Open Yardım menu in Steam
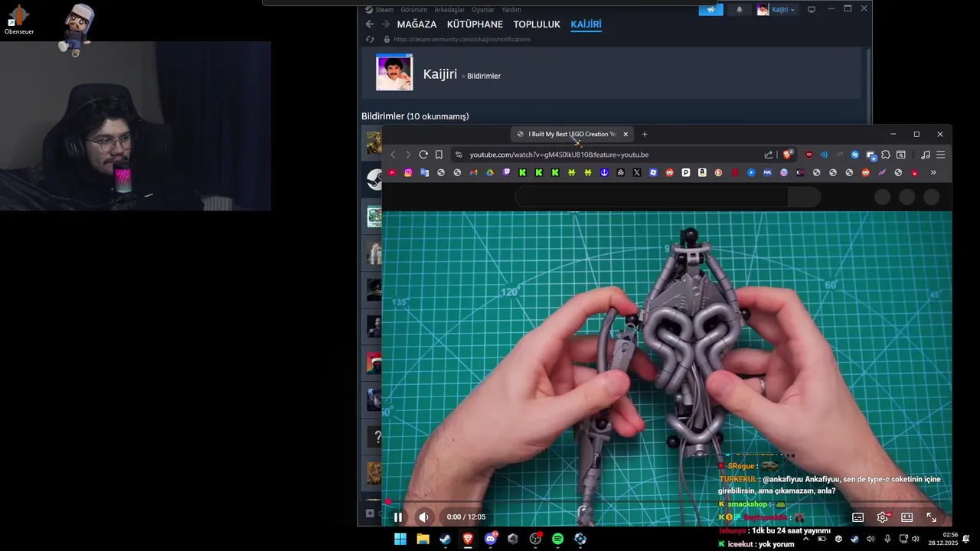980x551 pixels. click(511, 10)
